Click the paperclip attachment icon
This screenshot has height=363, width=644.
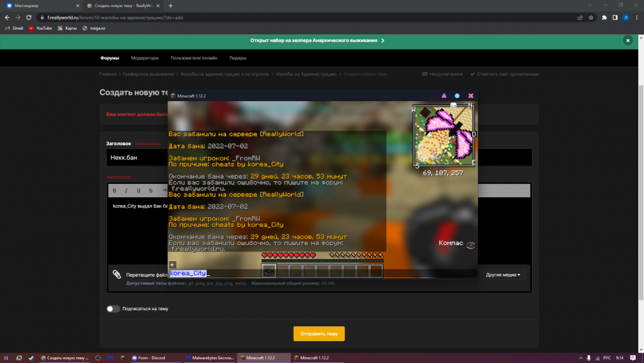117,274
